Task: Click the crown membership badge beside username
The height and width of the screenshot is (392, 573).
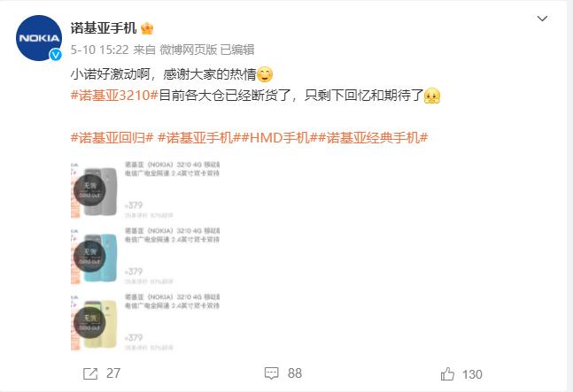Action: pyautogui.click(x=147, y=28)
